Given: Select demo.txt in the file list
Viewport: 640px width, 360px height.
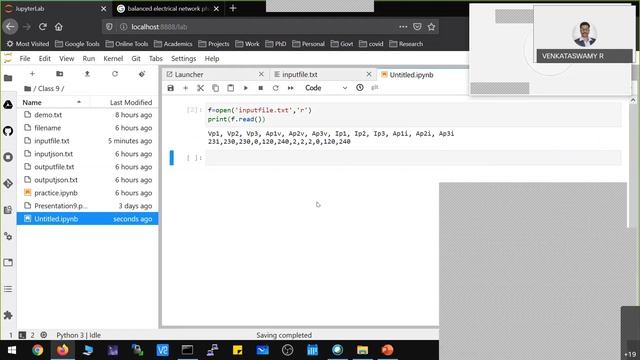Looking at the screenshot, I should (x=87, y=115).
